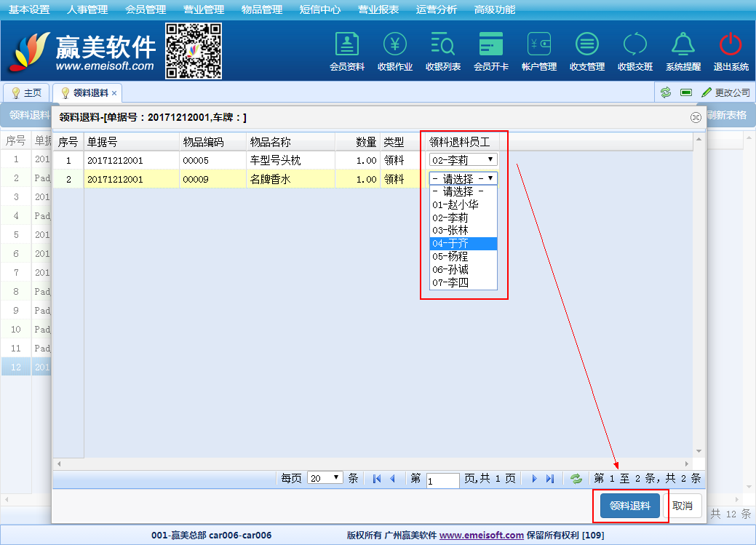
Task: Click the 系统提醒 bell icon
Action: click(683, 45)
